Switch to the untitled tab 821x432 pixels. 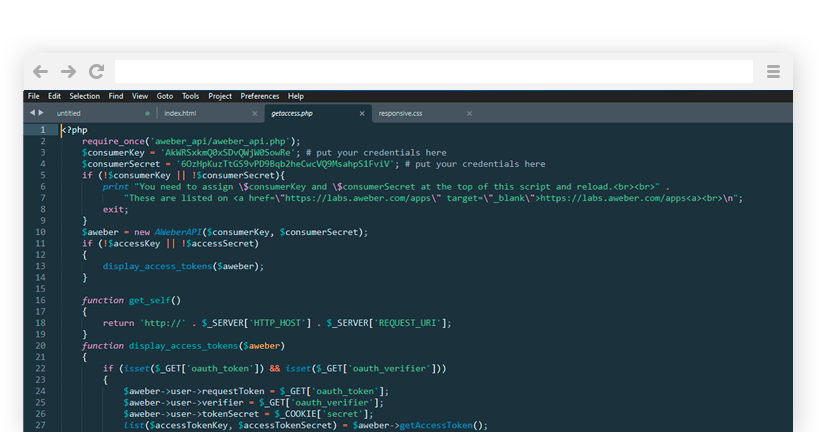(70, 114)
